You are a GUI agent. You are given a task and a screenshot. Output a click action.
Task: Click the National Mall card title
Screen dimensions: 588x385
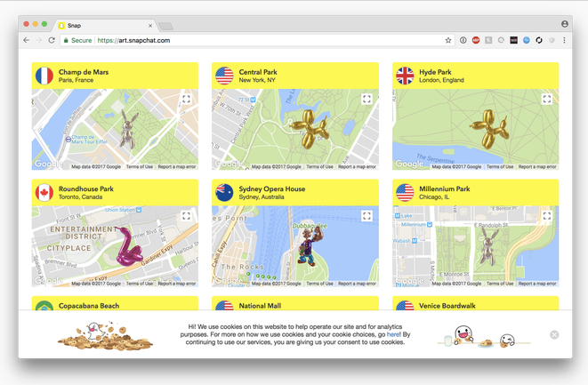point(261,306)
